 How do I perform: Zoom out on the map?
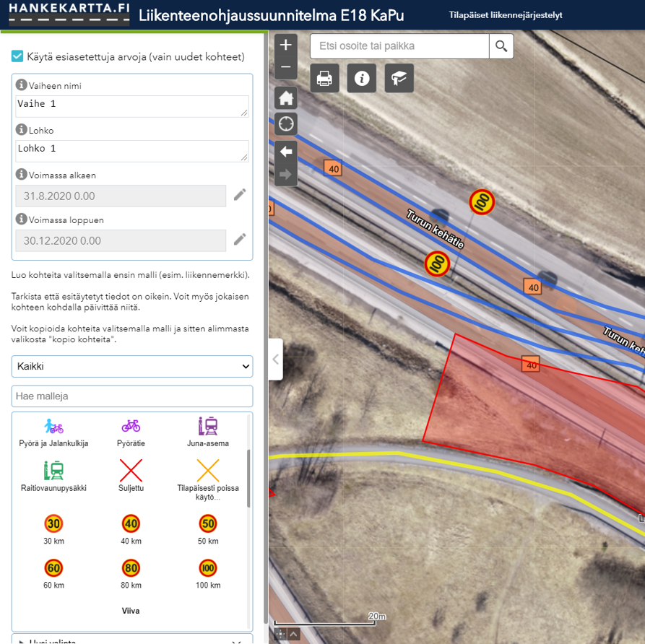[x=286, y=67]
